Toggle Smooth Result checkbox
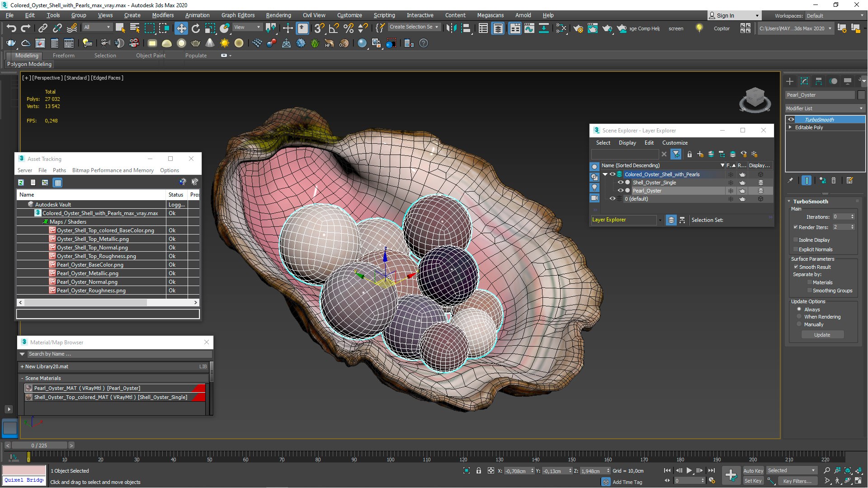Image resolution: width=868 pixels, height=488 pixels. (796, 267)
